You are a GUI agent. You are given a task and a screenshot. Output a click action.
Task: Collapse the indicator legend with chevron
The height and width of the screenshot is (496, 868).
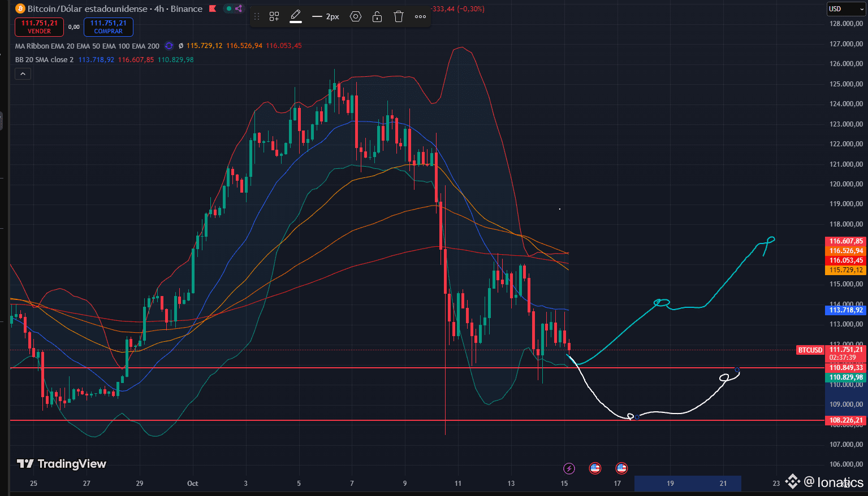coord(23,74)
